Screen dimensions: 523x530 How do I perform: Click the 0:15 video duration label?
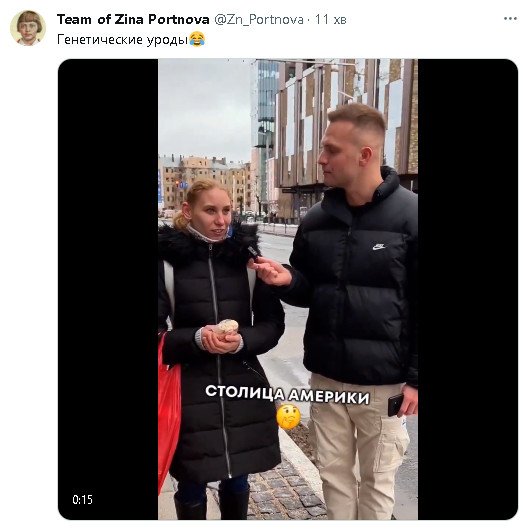pyautogui.click(x=82, y=500)
